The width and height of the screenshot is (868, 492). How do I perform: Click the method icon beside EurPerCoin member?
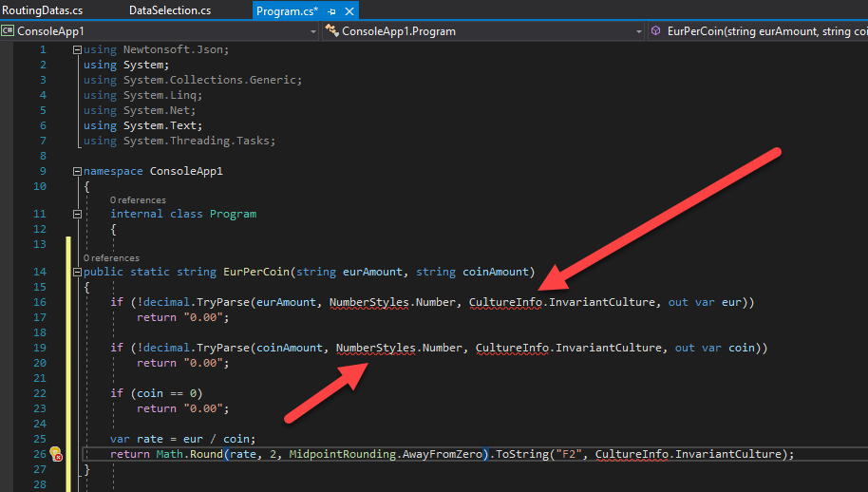coord(656,31)
